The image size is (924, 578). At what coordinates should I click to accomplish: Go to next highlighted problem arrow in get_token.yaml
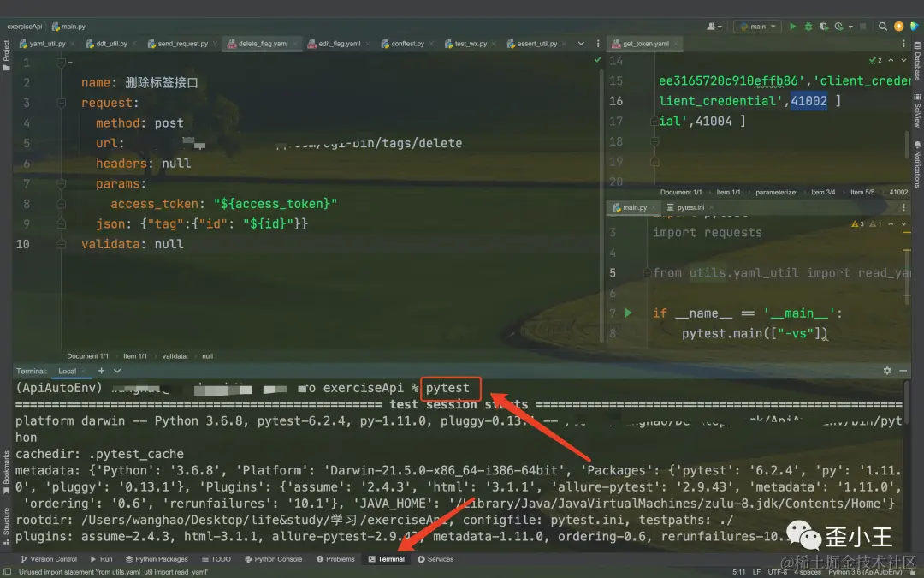pos(903,60)
